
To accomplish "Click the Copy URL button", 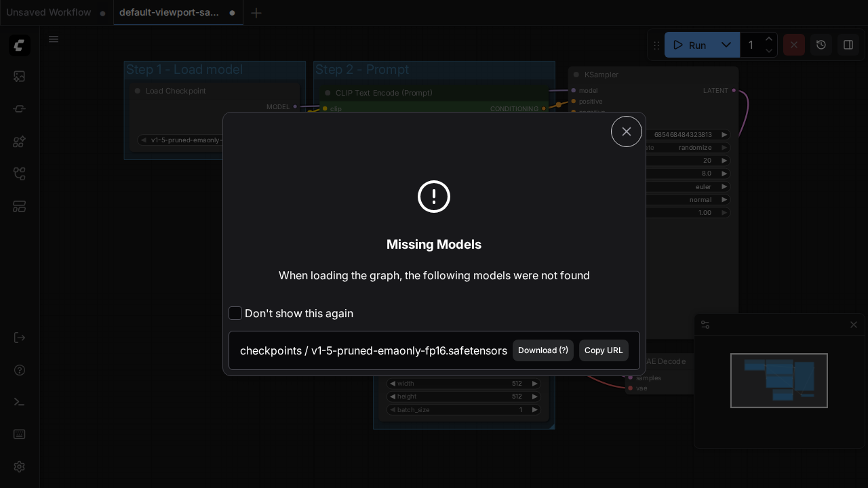I will coord(604,350).
